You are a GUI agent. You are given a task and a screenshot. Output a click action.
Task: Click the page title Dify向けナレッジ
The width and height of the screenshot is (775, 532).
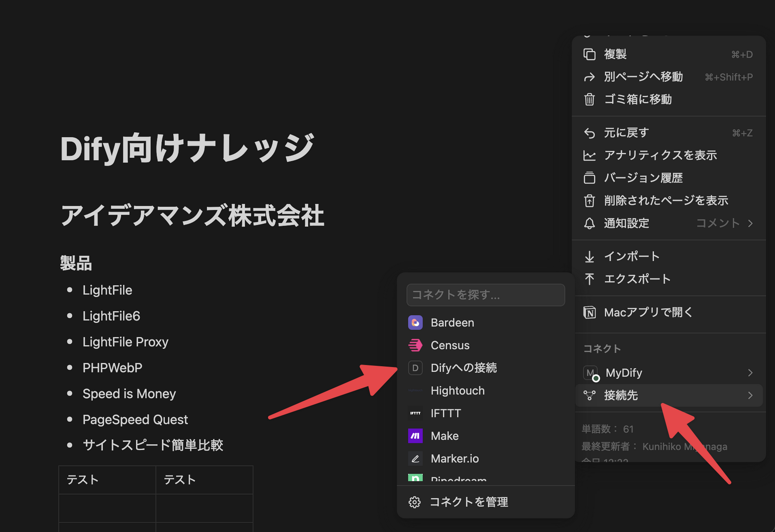(x=187, y=148)
